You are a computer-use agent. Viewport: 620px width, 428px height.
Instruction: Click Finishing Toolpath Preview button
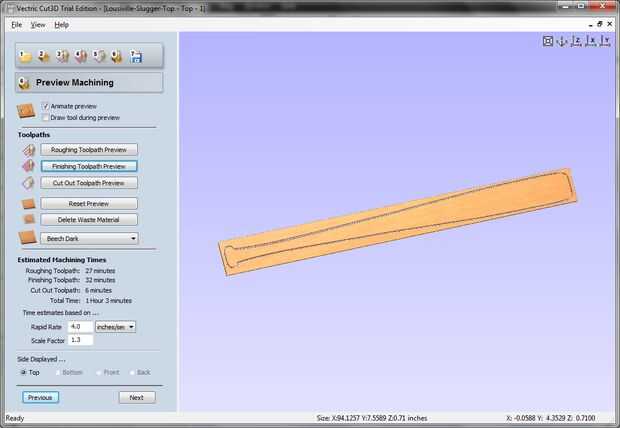pyautogui.click(x=89, y=167)
